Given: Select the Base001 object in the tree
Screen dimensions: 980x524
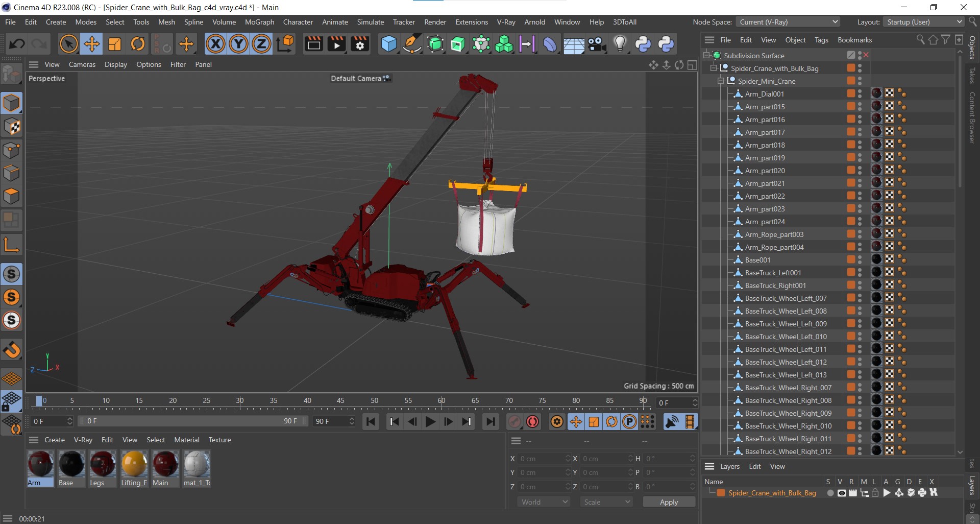Looking at the screenshot, I should pos(757,260).
